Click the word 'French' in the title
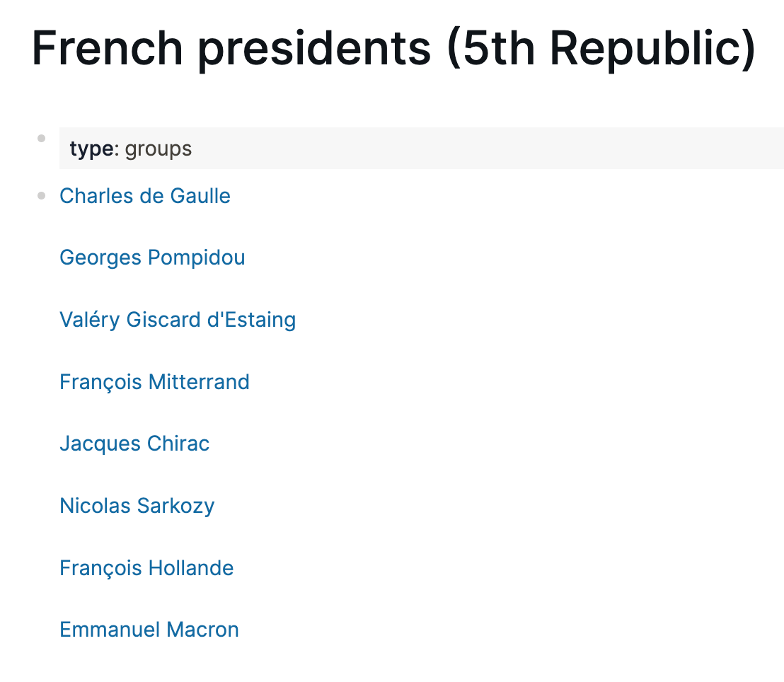 click(108, 48)
